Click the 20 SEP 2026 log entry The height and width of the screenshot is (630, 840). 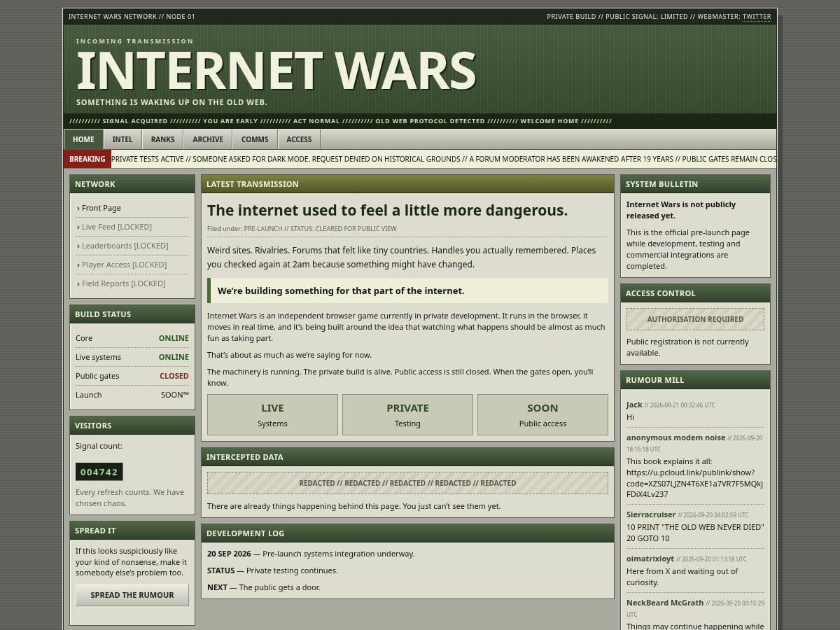tap(311, 554)
